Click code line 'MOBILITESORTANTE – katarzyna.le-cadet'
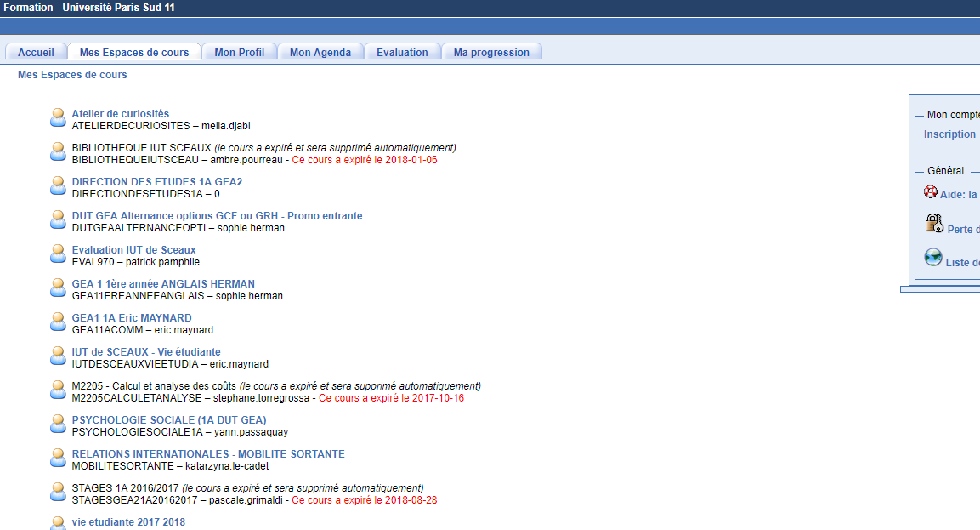The width and height of the screenshot is (980, 530). tap(171, 466)
